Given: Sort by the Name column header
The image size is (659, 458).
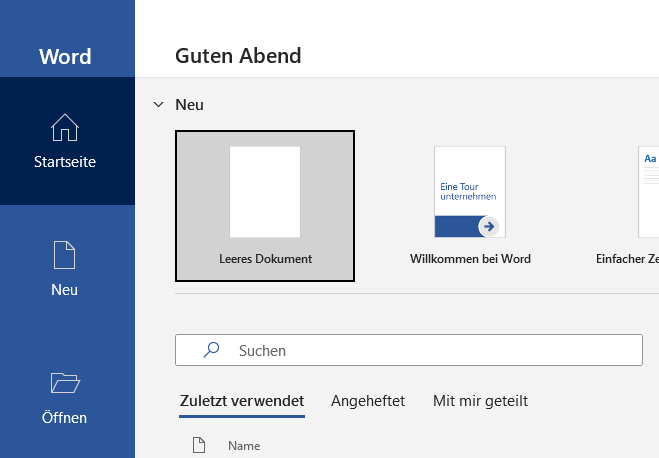Looking at the screenshot, I should [x=244, y=446].
